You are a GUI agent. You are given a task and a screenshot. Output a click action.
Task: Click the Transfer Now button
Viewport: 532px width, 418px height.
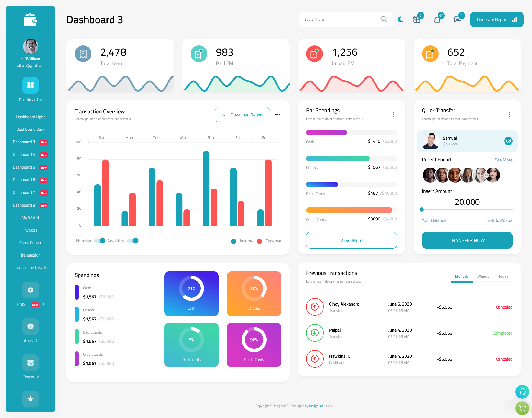coord(467,240)
